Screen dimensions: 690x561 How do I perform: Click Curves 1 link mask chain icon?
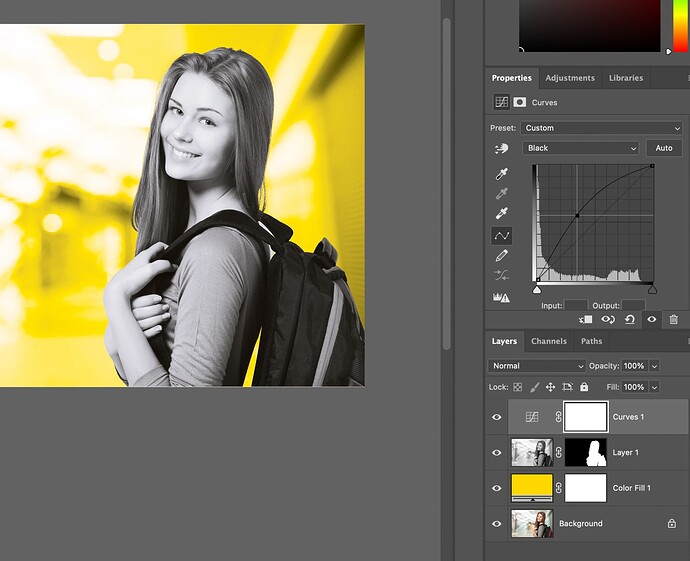coord(558,417)
